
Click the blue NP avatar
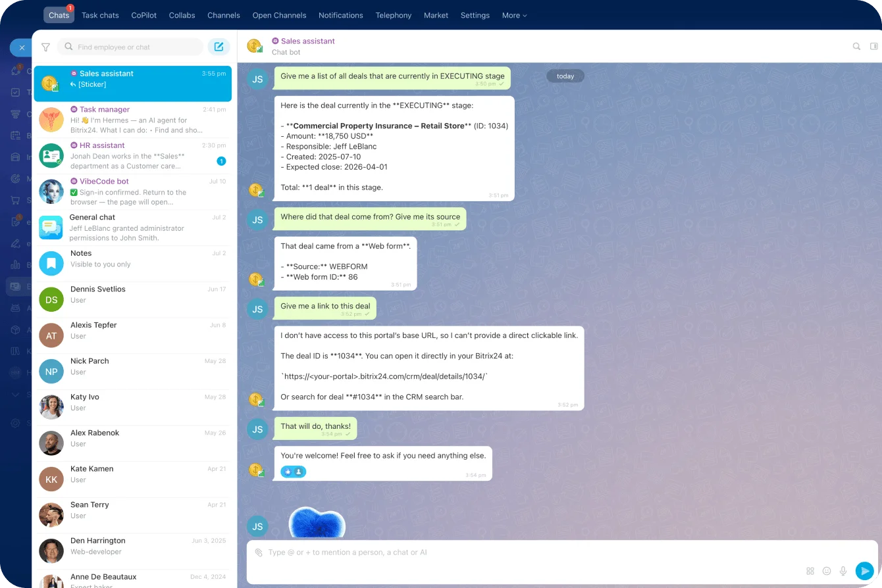[51, 372]
